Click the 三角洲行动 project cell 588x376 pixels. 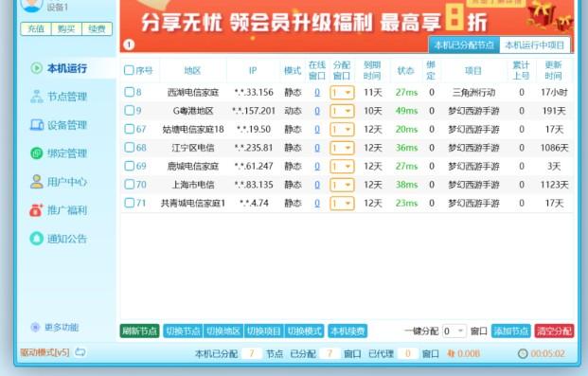[x=473, y=92]
